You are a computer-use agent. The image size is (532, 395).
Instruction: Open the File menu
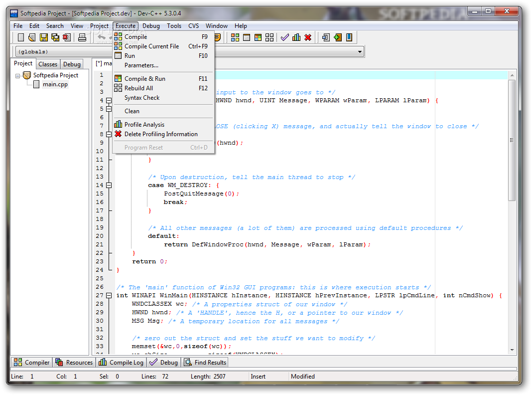(18, 26)
